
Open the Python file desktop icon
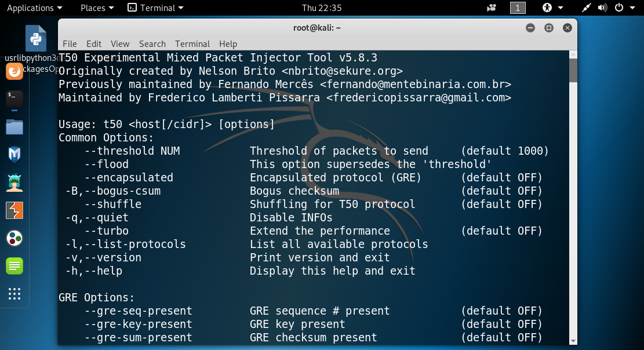coord(36,39)
